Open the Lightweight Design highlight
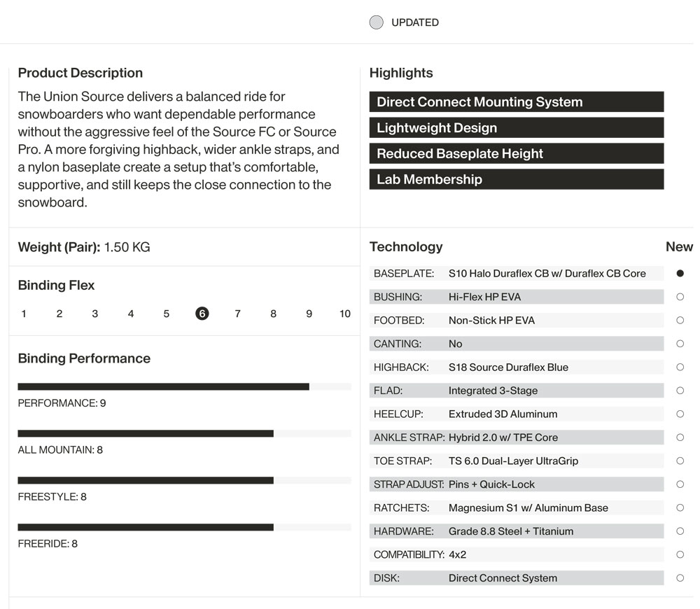 click(x=516, y=127)
